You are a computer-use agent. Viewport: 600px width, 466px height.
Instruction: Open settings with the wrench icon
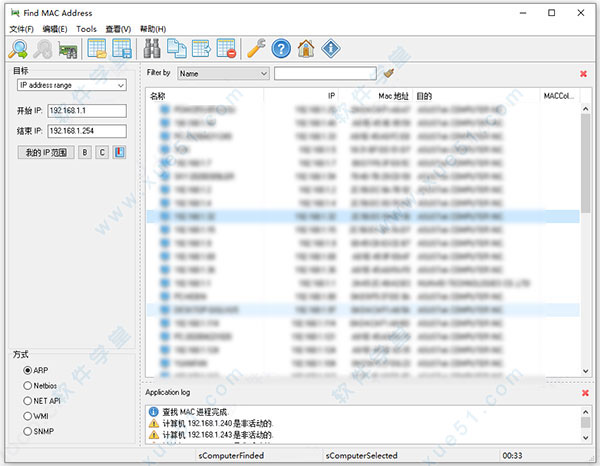pos(256,49)
